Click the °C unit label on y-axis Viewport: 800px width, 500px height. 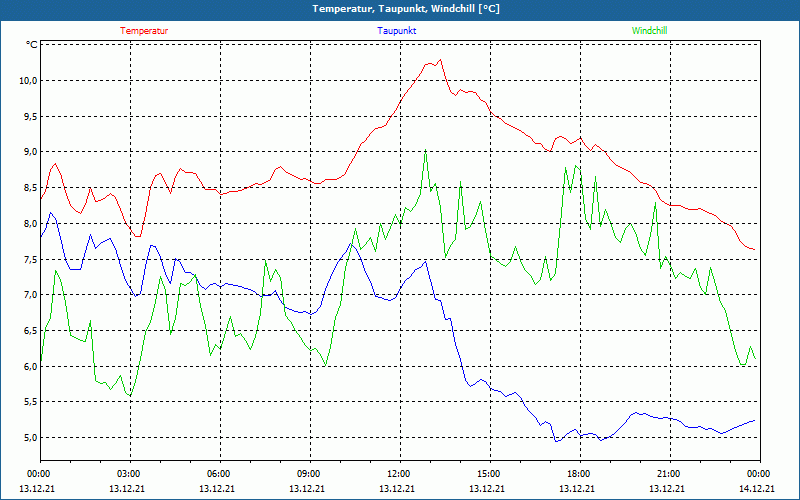point(32,45)
